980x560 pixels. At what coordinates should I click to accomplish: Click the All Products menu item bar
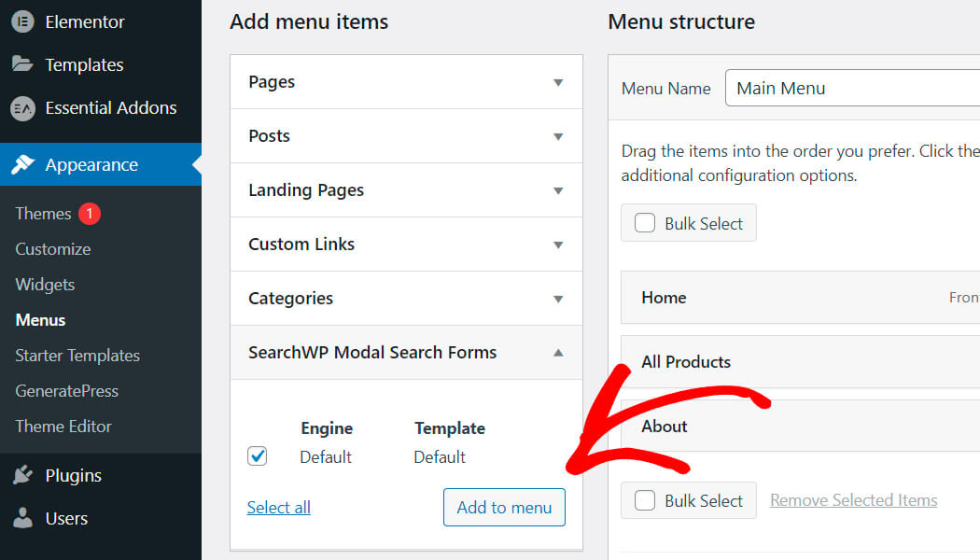(x=801, y=362)
